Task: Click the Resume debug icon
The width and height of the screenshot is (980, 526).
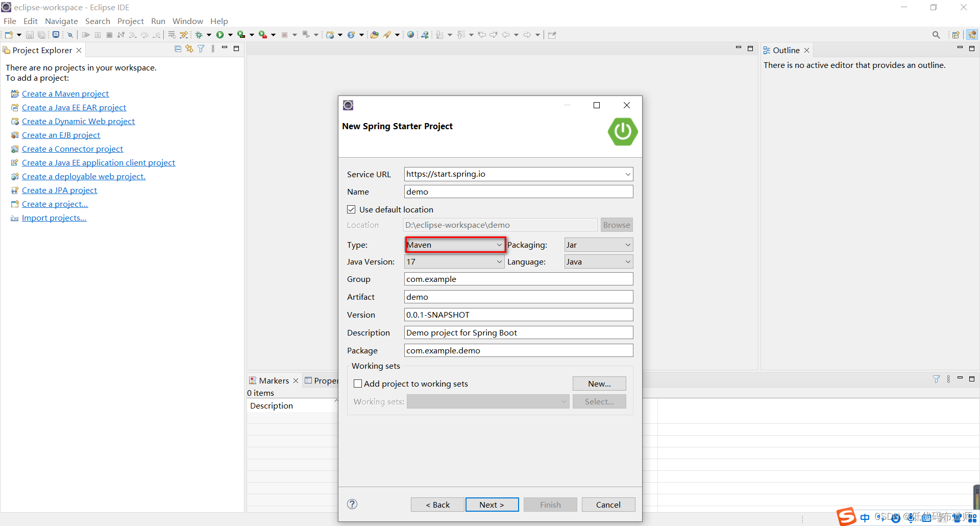Action: click(86, 35)
